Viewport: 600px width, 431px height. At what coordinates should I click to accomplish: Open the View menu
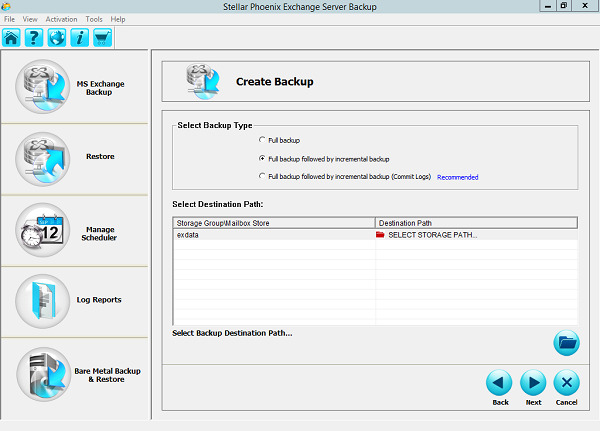tap(30, 19)
